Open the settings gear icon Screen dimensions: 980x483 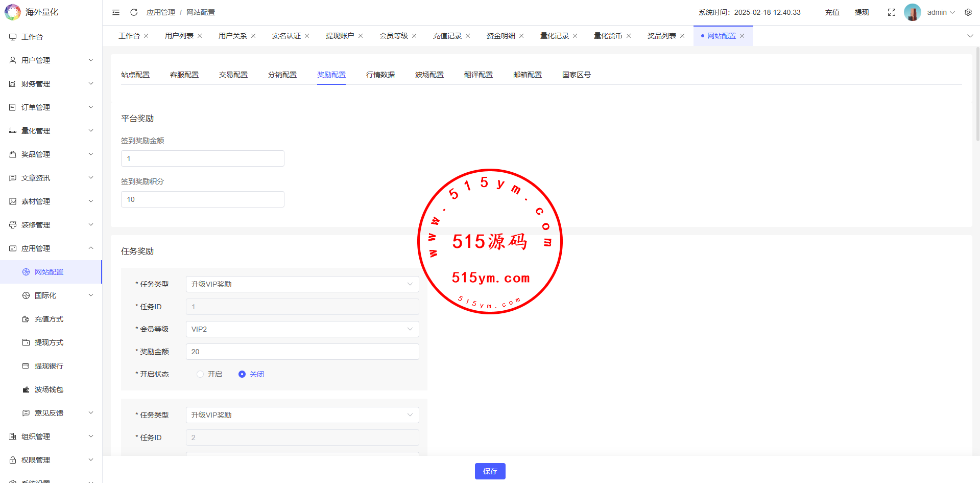point(968,12)
